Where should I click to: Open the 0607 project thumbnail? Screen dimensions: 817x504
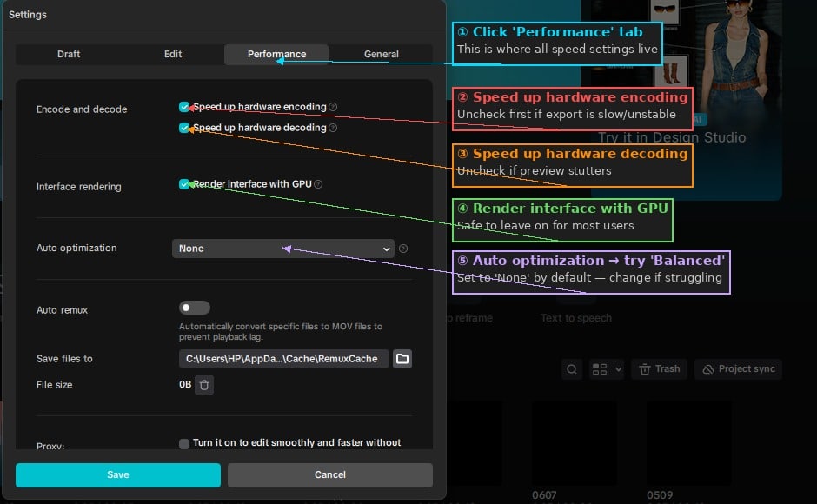(x=575, y=443)
